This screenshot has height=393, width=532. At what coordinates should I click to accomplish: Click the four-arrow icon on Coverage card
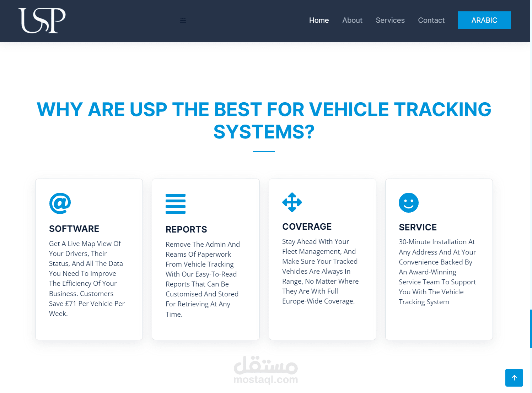click(x=292, y=202)
